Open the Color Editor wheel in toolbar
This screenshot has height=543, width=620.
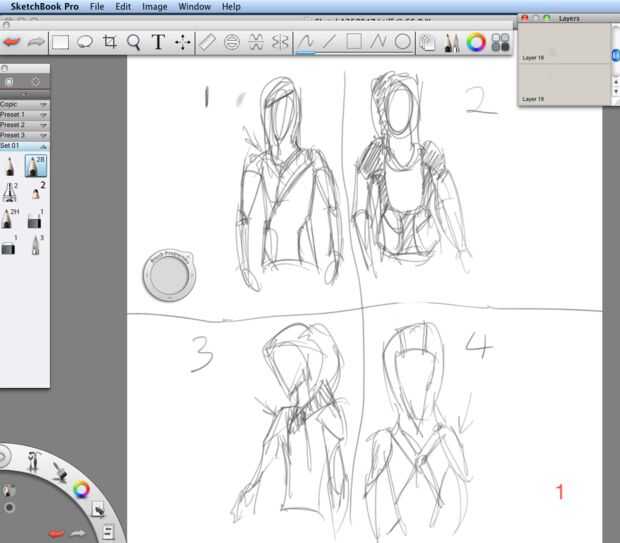pyautogui.click(x=476, y=42)
